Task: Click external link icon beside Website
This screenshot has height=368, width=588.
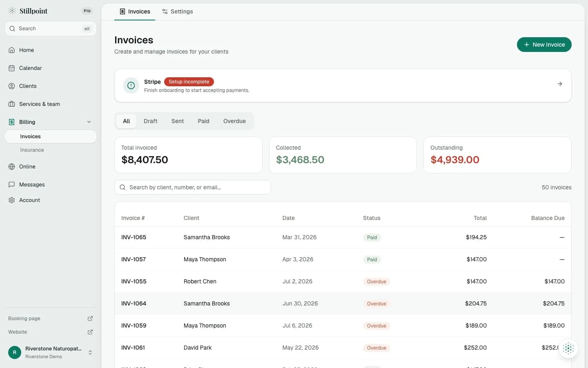Action: coord(90,332)
